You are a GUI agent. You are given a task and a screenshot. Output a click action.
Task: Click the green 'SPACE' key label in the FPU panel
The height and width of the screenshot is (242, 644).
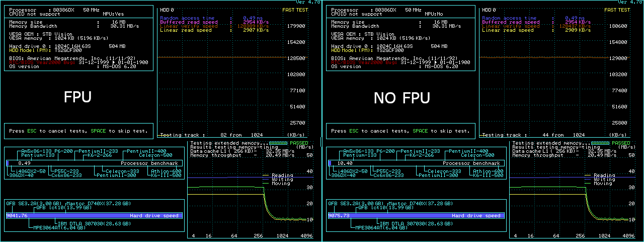click(98, 131)
